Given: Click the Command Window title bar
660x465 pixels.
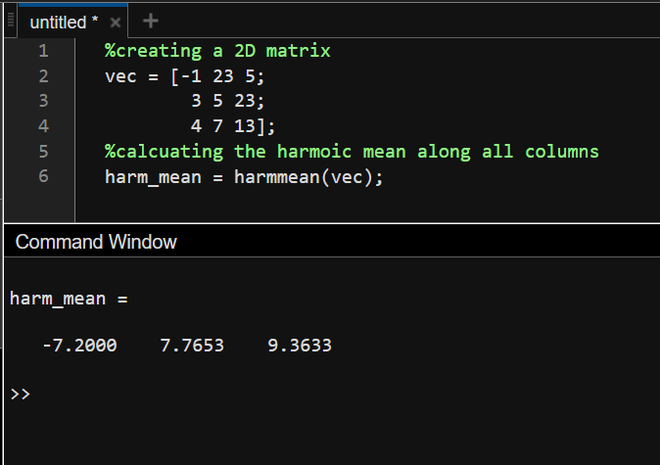Looking at the screenshot, I should pos(96,241).
